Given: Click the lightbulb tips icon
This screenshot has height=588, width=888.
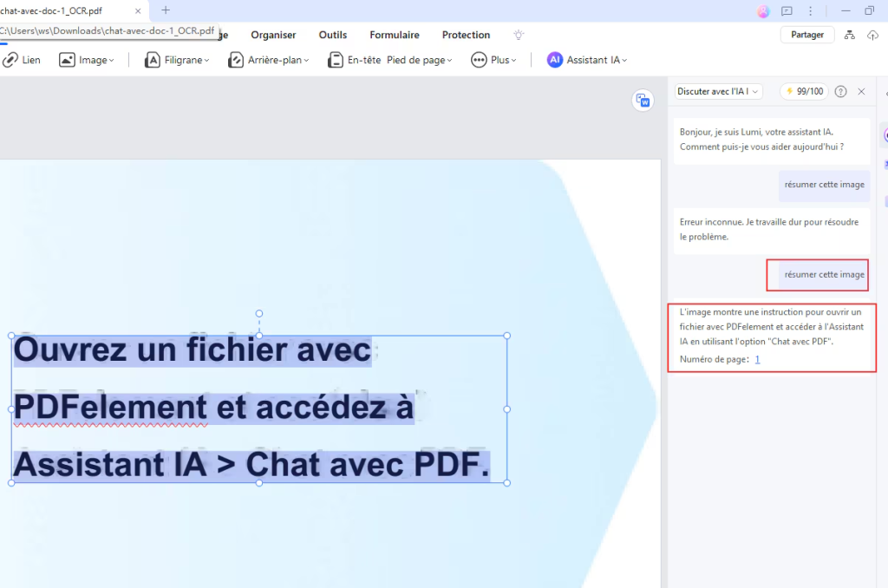Looking at the screenshot, I should coord(519,35).
